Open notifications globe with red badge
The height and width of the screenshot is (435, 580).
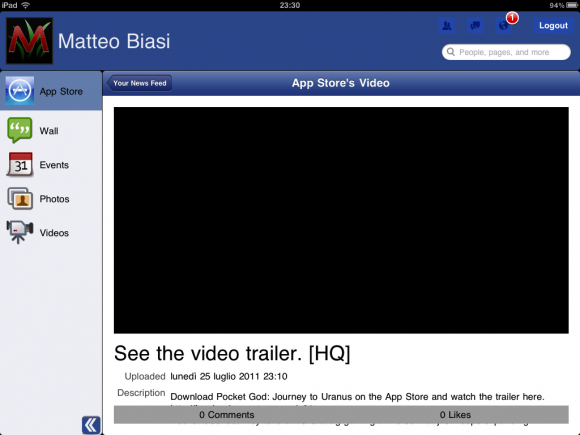coord(504,26)
